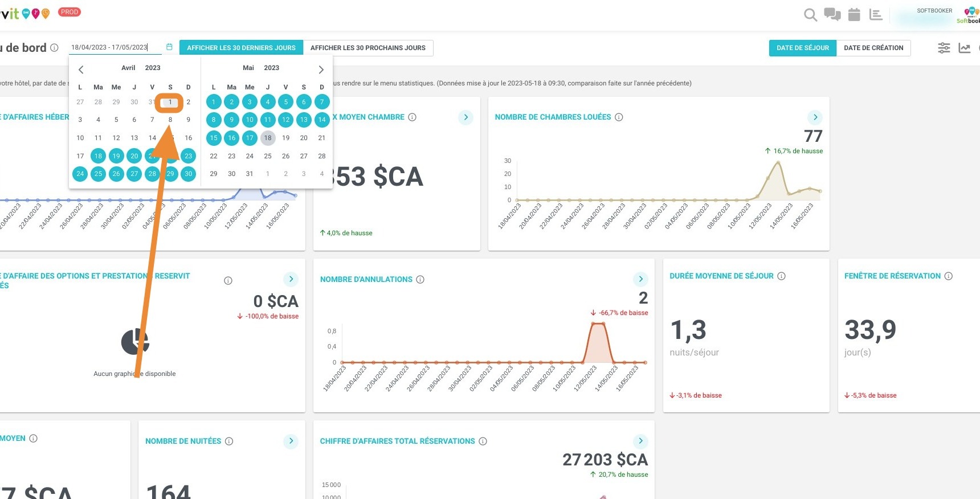
Task: Switch to Date de séjour mode
Action: tap(803, 48)
